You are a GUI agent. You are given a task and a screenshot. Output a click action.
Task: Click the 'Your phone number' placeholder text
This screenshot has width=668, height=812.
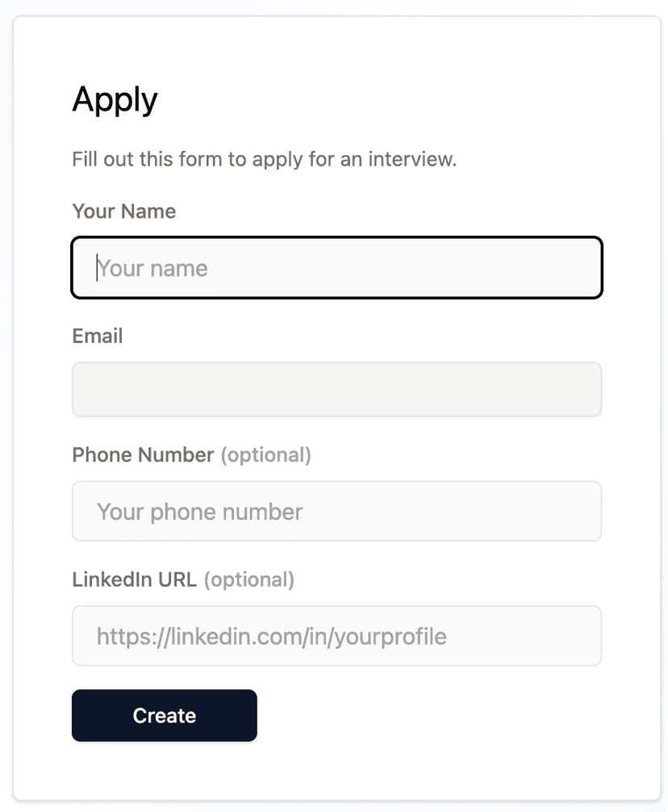coord(199,511)
